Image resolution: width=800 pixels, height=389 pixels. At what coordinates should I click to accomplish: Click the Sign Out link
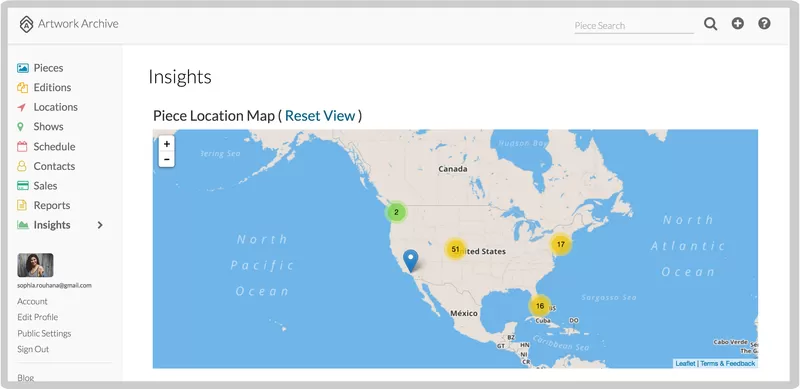click(x=33, y=349)
